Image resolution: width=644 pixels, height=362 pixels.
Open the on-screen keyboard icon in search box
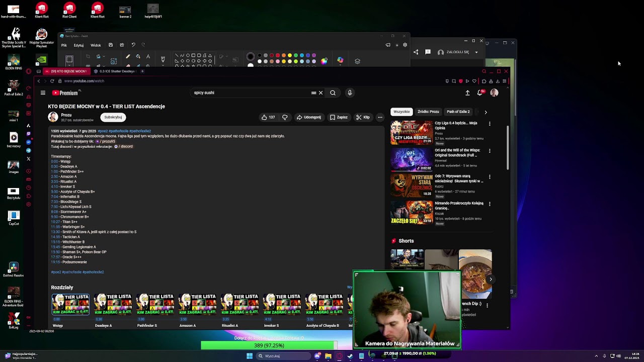coord(313,93)
